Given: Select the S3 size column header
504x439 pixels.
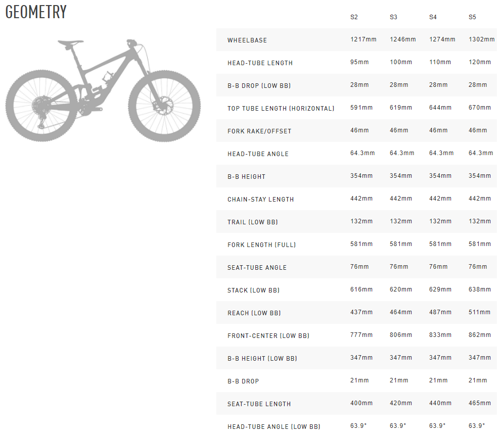Looking at the screenshot, I should point(393,17).
